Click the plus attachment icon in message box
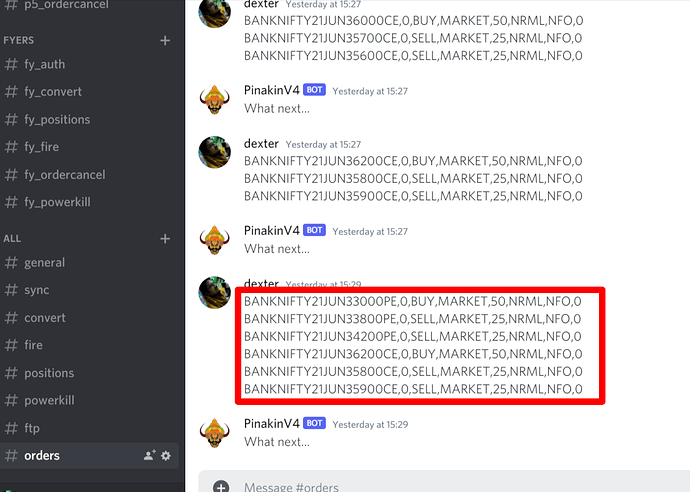The height and width of the screenshot is (492, 690). click(221, 487)
